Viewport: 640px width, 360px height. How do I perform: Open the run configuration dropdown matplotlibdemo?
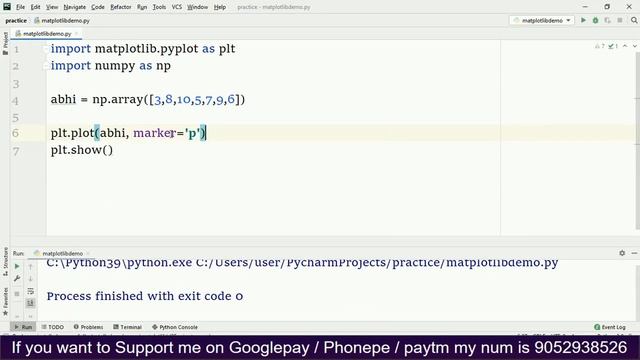(542, 20)
